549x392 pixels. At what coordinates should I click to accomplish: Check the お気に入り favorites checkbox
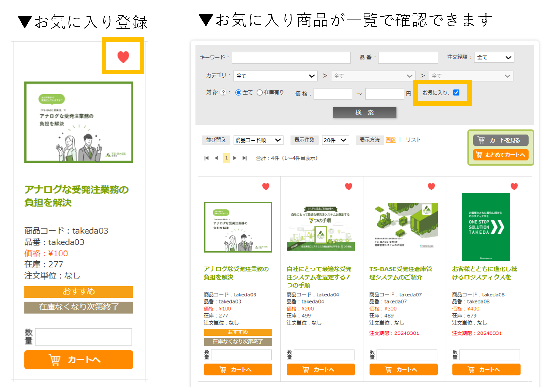(x=456, y=92)
